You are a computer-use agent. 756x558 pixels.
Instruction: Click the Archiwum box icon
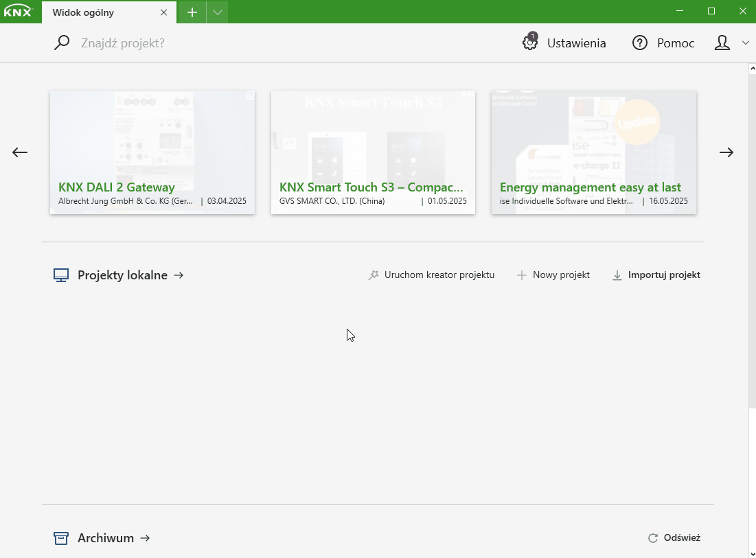[x=61, y=538]
